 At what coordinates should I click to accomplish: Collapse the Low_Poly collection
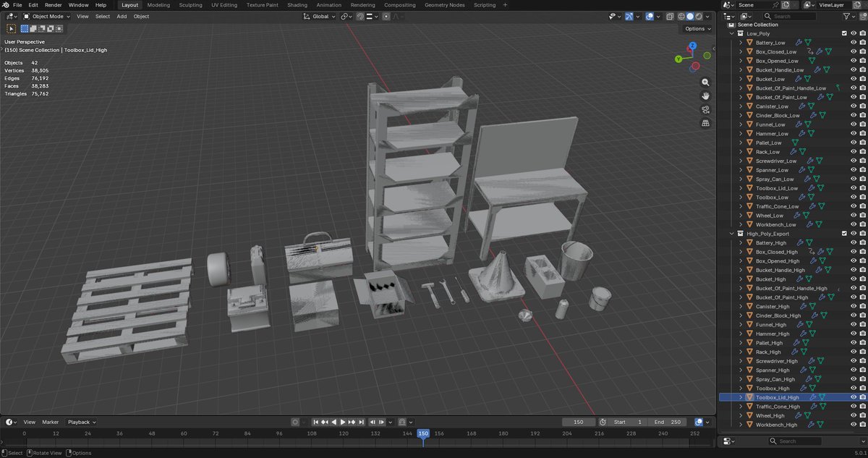(x=732, y=33)
